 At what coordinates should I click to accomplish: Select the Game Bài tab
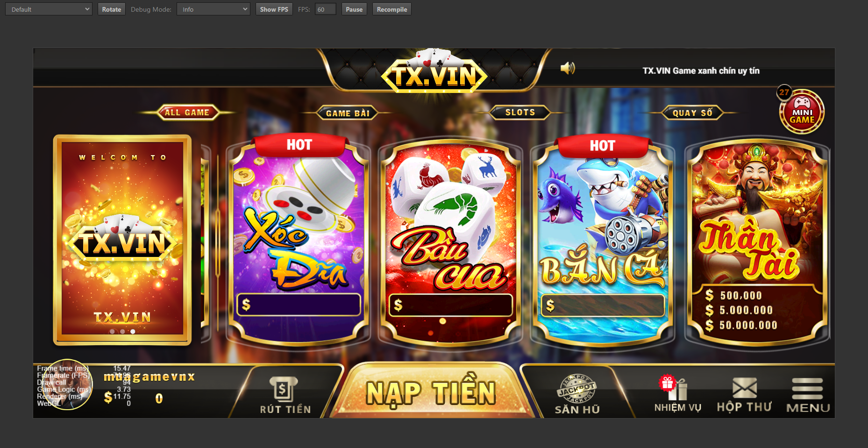point(348,113)
